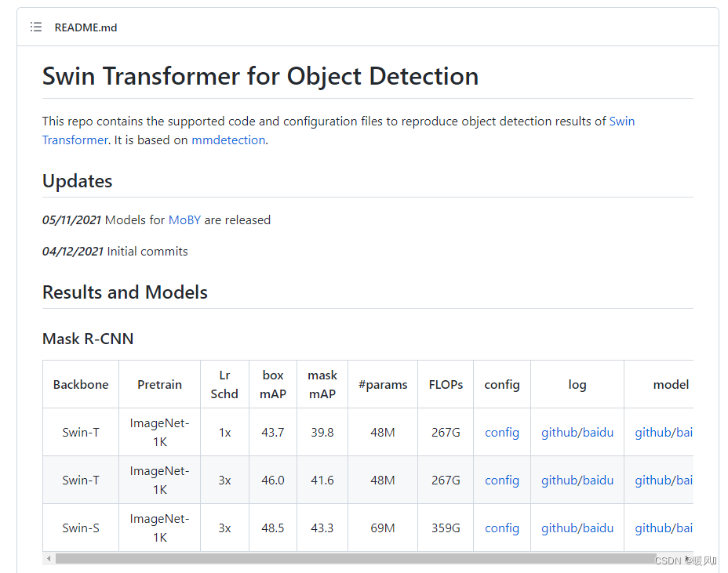This screenshot has width=728, height=573.
Task: Open baidu log link for Swin-S row
Action: [x=598, y=528]
